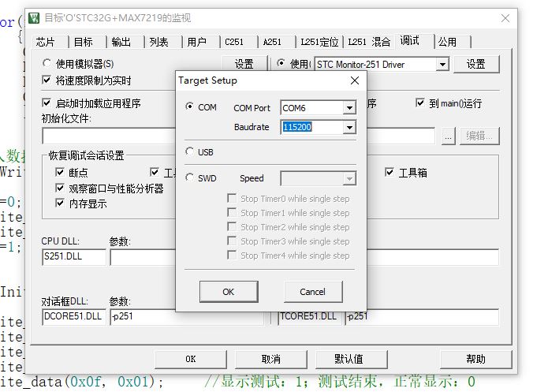Click the 115200 baudrate value
This screenshot has width=533, height=392.
pos(297,127)
